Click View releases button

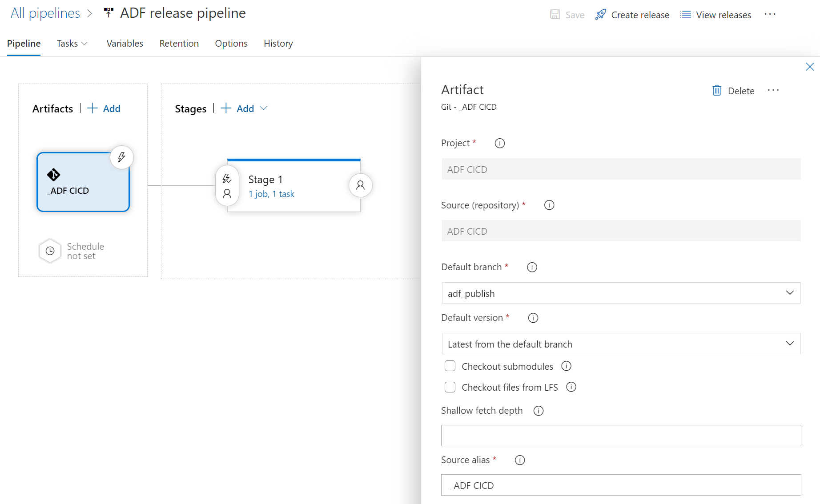coord(715,15)
